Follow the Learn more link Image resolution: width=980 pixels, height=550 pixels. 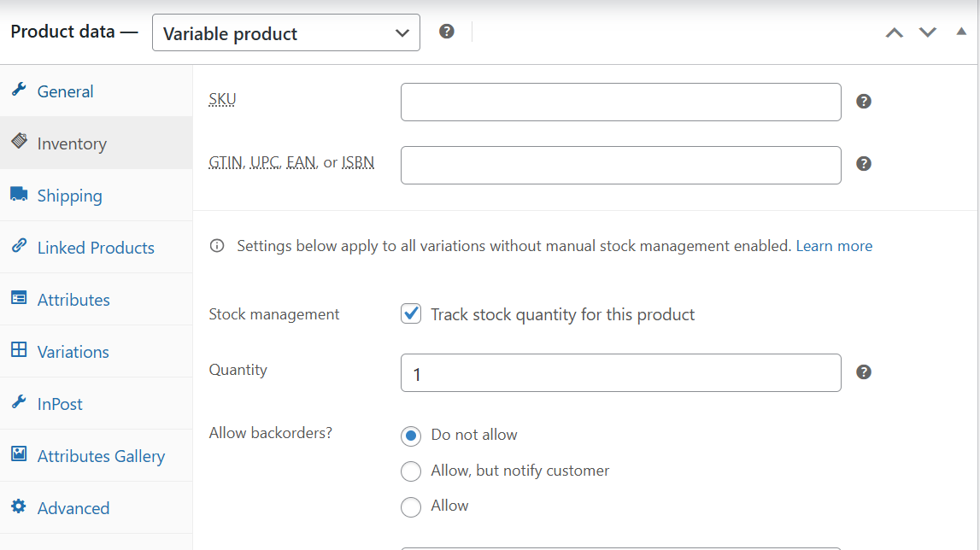[834, 246]
